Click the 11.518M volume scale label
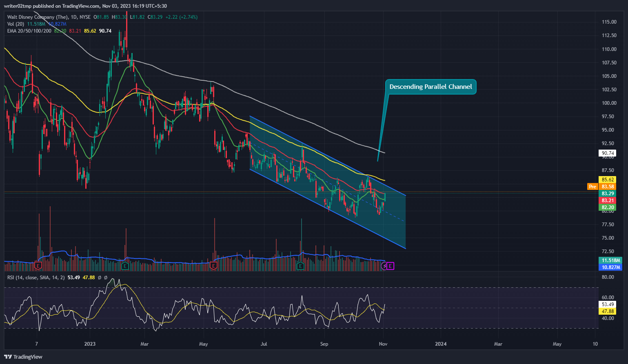Screen dimensions: 628x364 (610, 260)
